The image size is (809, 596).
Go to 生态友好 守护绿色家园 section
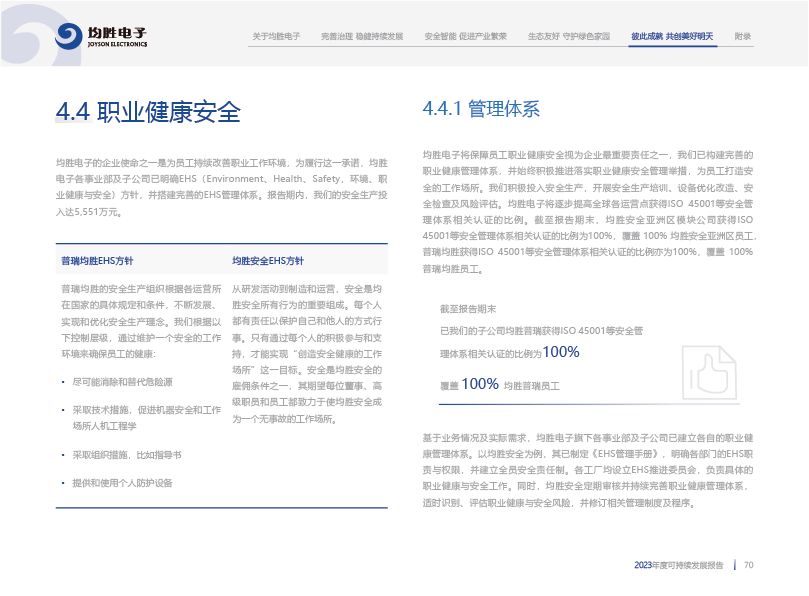coord(568,36)
